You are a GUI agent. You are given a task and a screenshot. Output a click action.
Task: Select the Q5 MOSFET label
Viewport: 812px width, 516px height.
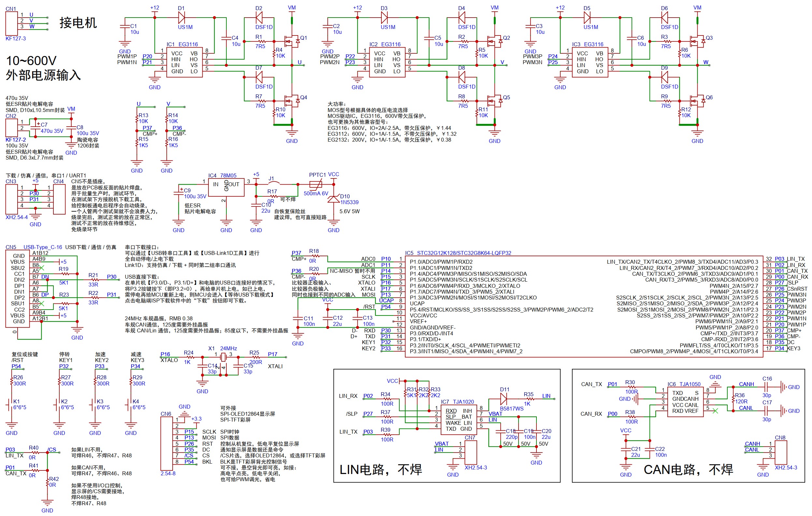click(x=506, y=97)
